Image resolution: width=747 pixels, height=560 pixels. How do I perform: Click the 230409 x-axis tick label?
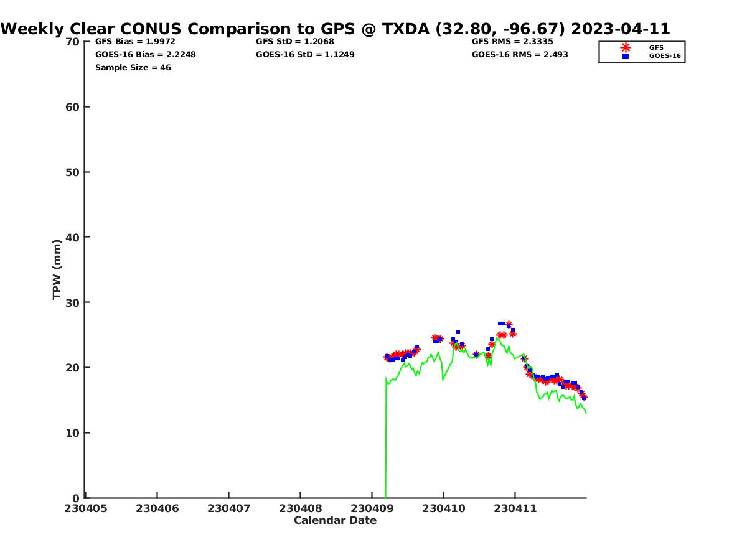coord(372,508)
